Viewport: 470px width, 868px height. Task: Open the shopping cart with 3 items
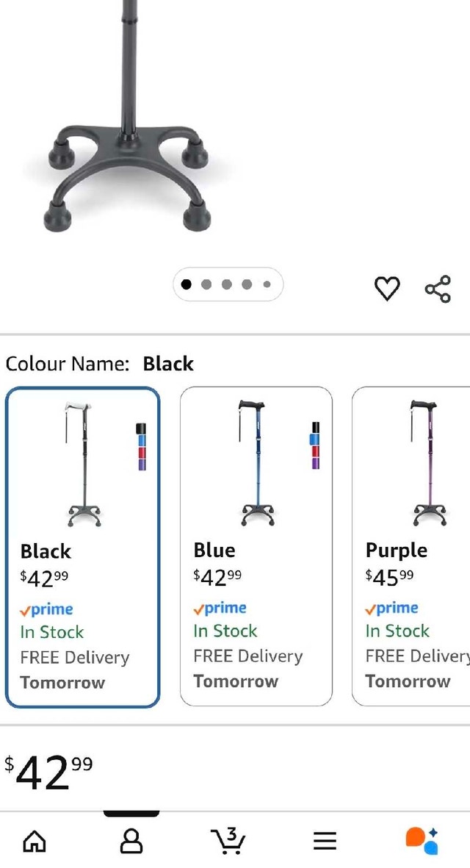[228, 839]
